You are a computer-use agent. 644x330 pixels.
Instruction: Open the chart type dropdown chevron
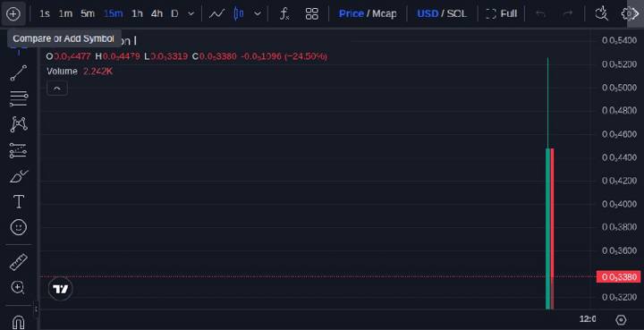(258, 14)
